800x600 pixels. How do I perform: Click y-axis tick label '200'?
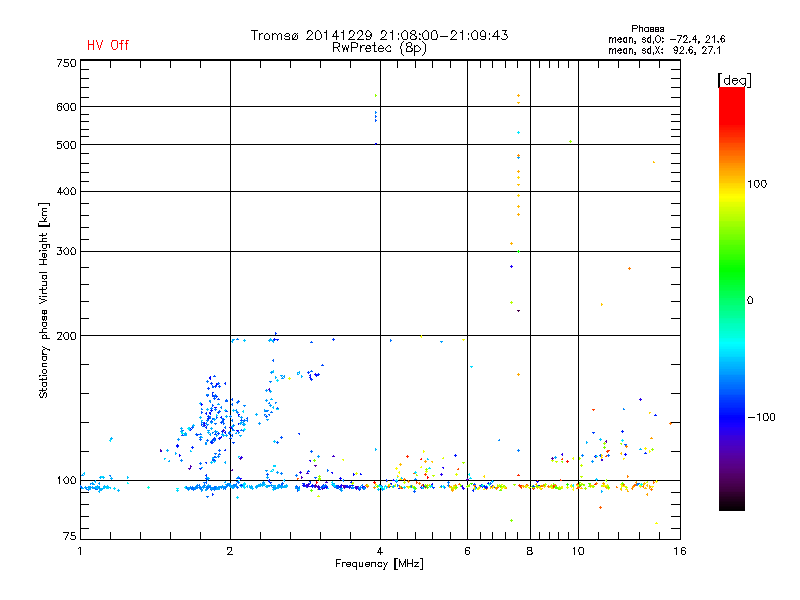coord(66,336)
